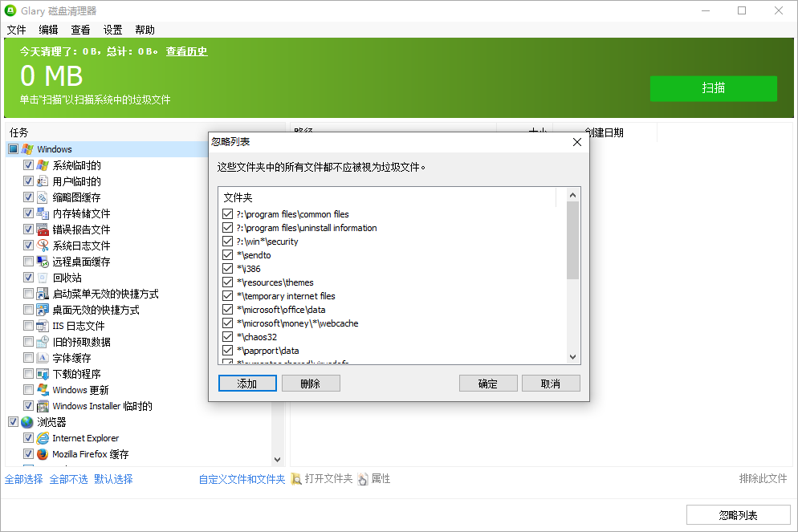The image size is (798, 532).
Task: Open the 帮助 menu
Action: (145, 30)
